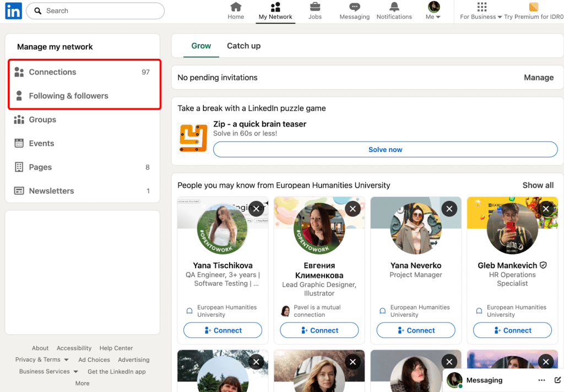
Task: Click the Search input field
Action: pos(95,11)
